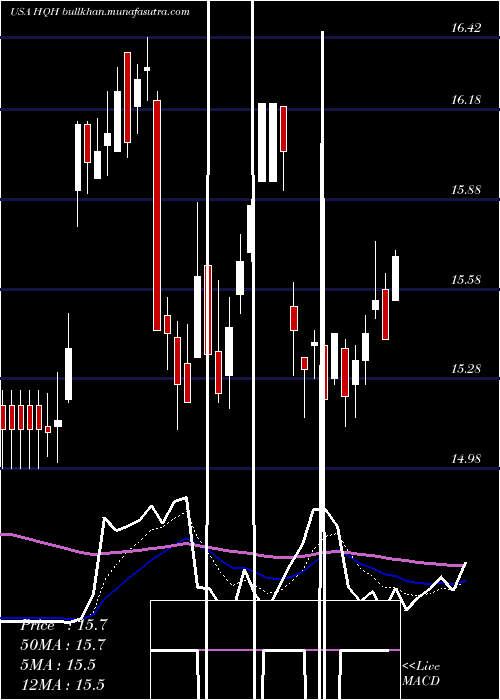This screenshot has height=700, width=500.
Task: Click the USA HQH bullkhan.munafasutra.com watermark
Action: 100,12
